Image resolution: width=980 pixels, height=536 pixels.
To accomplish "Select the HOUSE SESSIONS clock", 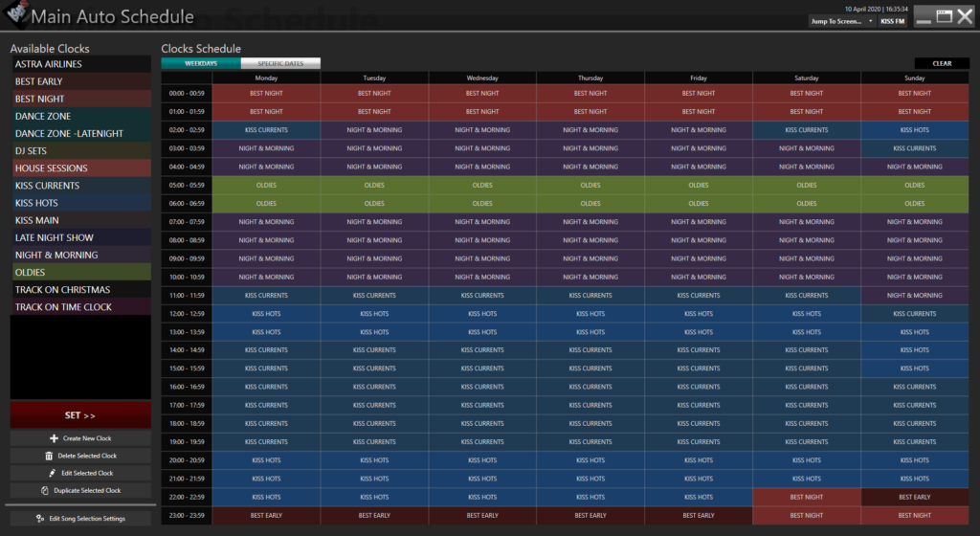I will coord(81,168).
